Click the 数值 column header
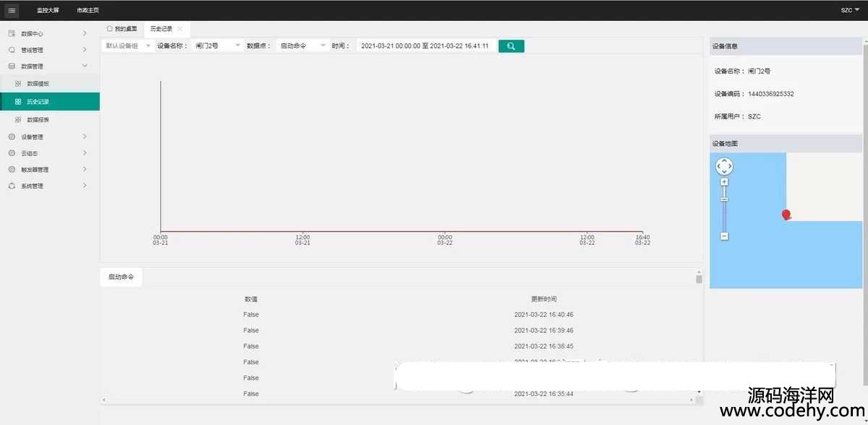The height and width of the screenshot is (425, 868). pyautogui.click(x=251, y=299)
